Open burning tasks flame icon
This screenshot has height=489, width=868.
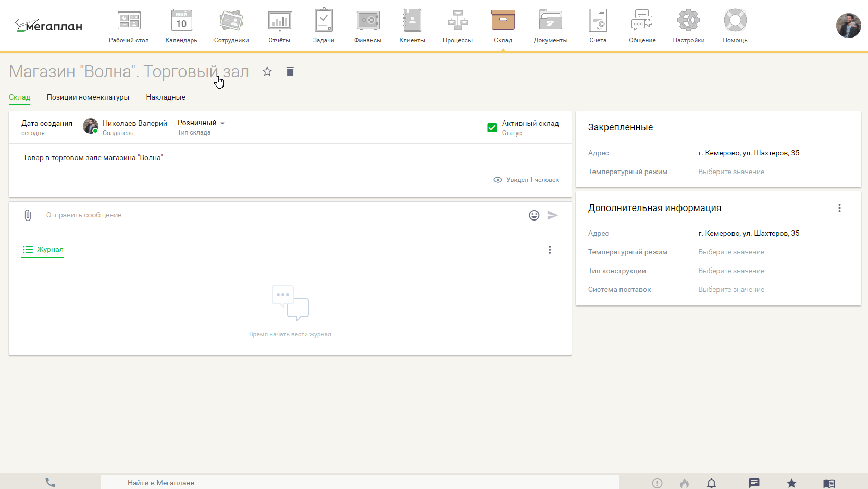pos(685,483)
